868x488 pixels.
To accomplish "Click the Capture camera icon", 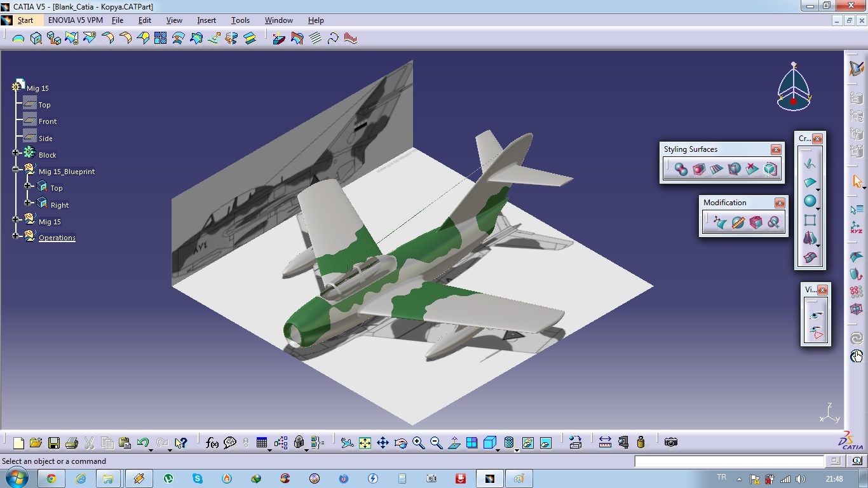I will (x=671, y=442).
